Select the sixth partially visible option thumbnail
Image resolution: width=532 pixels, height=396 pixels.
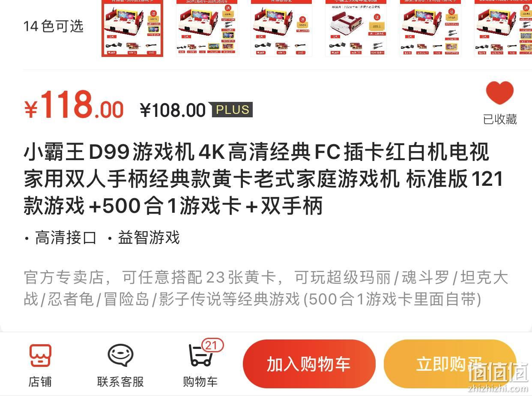tap(503, 28)
